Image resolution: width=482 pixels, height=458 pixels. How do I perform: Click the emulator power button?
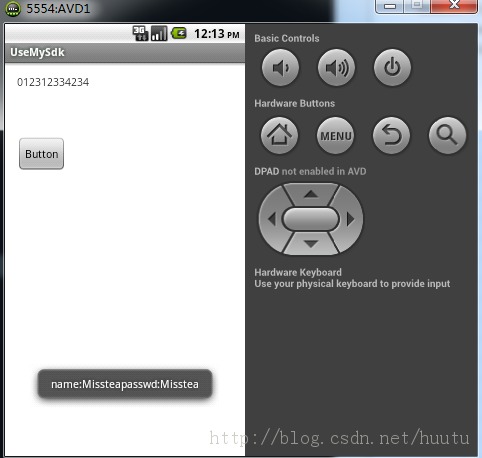pos(392,68)
